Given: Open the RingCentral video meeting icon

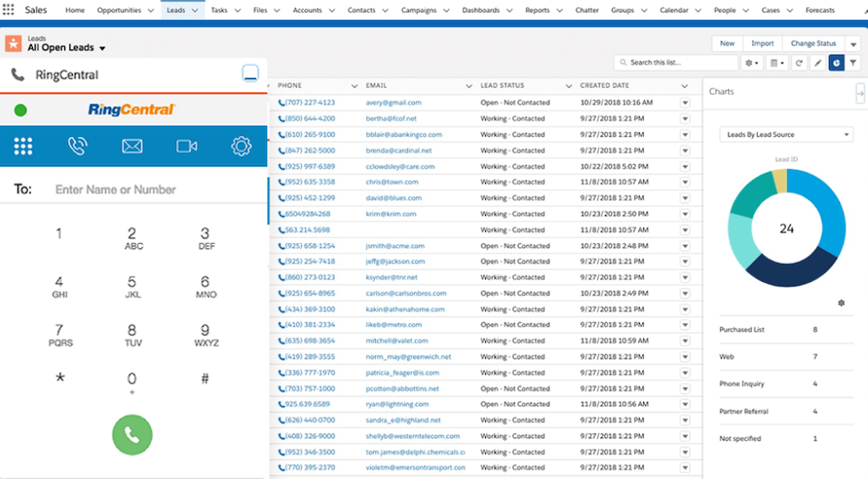Looking at the screenshot, I should coord(187,146).
